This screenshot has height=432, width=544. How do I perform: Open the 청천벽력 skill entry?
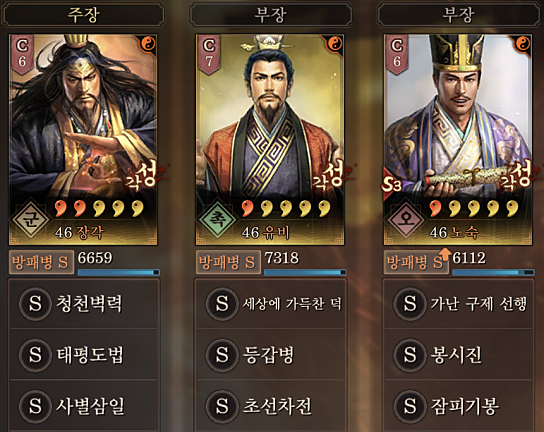(x=84, y=304)
